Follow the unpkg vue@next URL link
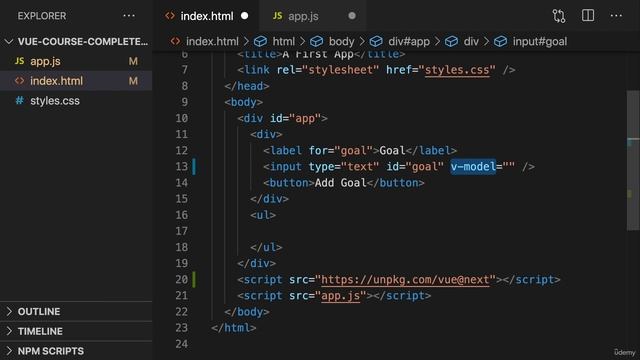Screen dimensions: 640x360 (x=405, y=280)
